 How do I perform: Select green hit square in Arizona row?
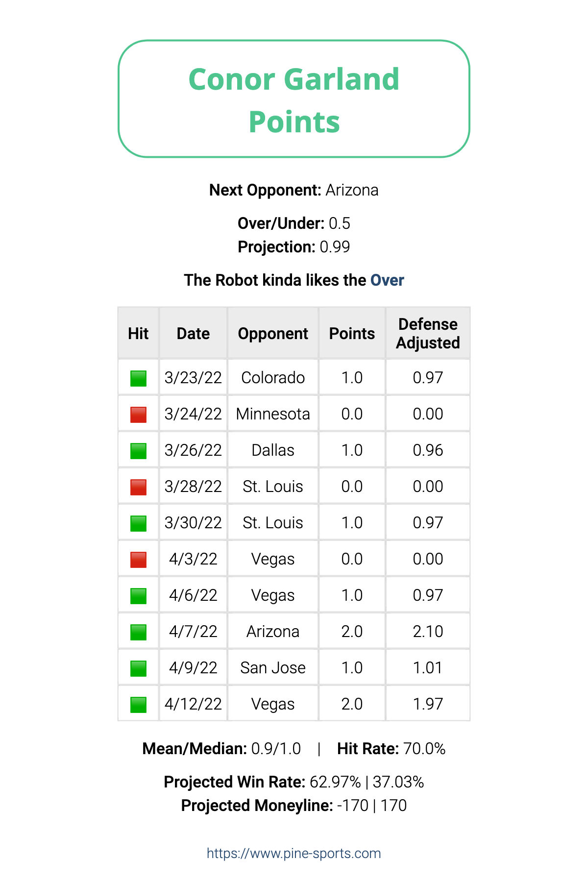coord(138,632)
